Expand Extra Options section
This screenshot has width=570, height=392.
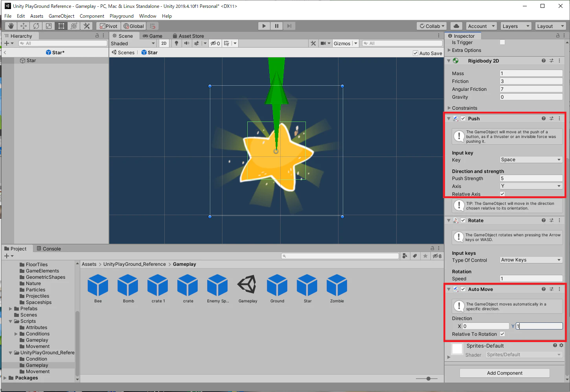[x=449, y=50]
